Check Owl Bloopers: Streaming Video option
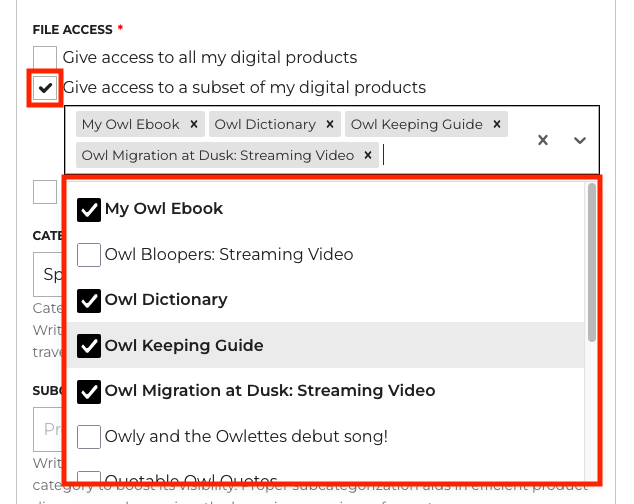The image size is (634, 504). (89, 255)
